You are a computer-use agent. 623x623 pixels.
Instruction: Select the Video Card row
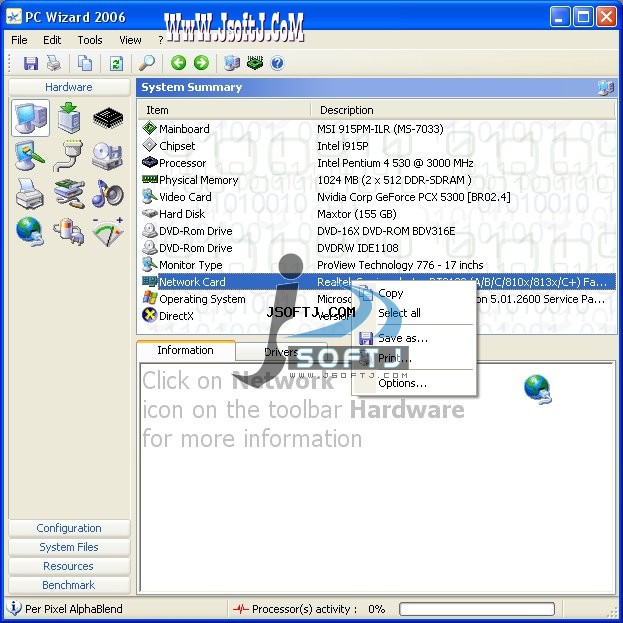tap(377, 197)
